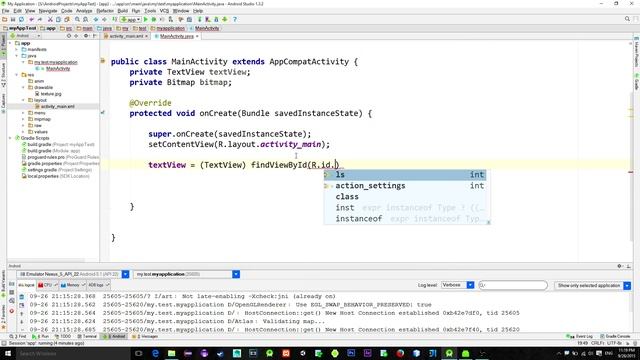Click the myapplication breadcrumb
This screenshot has height=360, width=640.
point(168,28)
